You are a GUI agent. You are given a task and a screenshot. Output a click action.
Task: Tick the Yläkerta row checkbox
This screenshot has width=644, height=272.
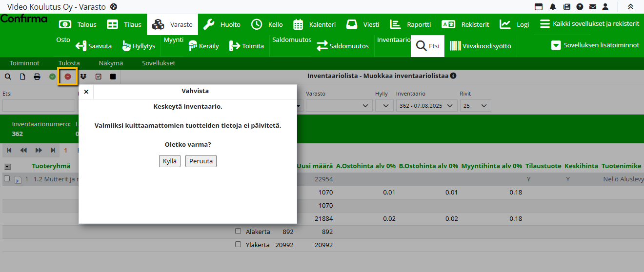pos(238,244)
